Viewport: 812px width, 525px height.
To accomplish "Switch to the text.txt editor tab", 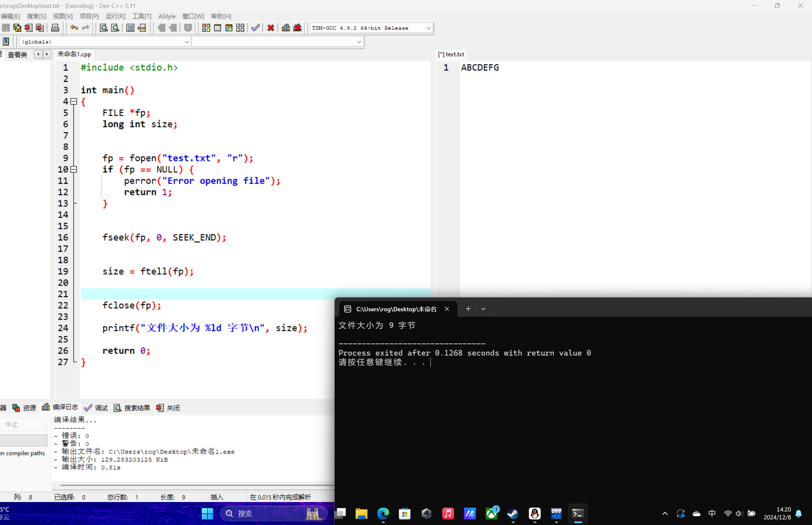I will 451,54.
